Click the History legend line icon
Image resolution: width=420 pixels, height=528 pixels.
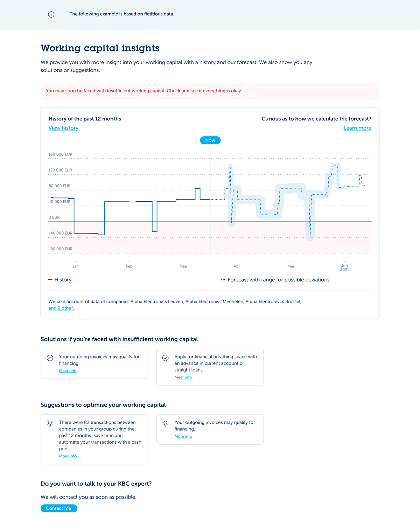(x=50, y=279)
